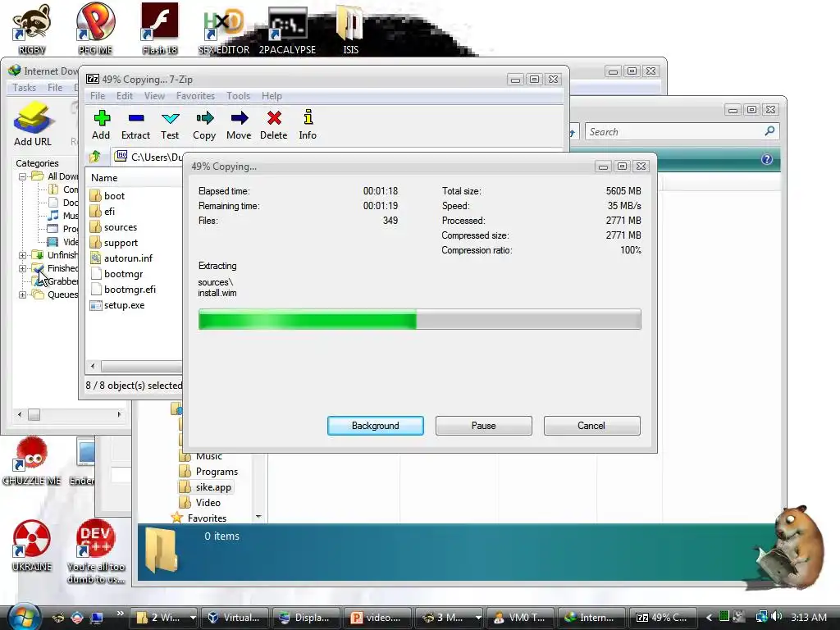The image size is (840, 630).
Task: Click the IDM categories horizontal scrollbar
Action: (70, 414)
